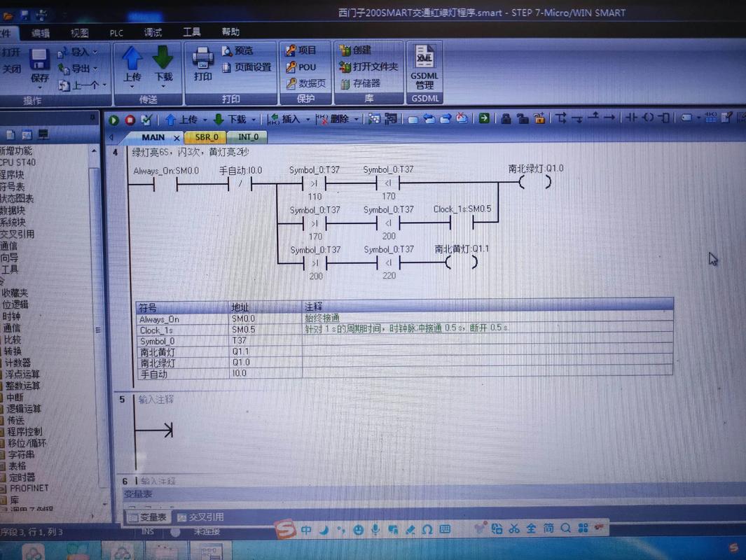Insert a coil using the coil icon
This screenshot has height=560, width=746.
click(649, 118)
